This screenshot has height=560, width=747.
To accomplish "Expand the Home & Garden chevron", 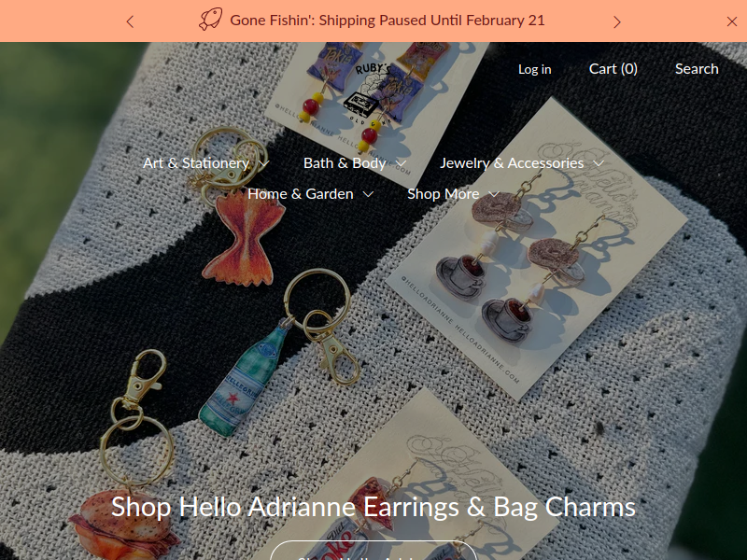I will pos(368,195).
